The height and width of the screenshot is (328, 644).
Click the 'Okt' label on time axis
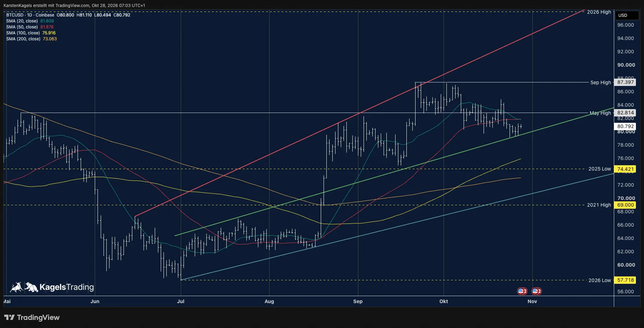[444, 301]
